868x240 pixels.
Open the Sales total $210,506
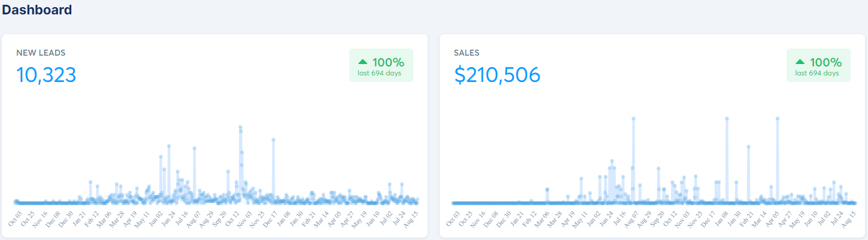497,75
